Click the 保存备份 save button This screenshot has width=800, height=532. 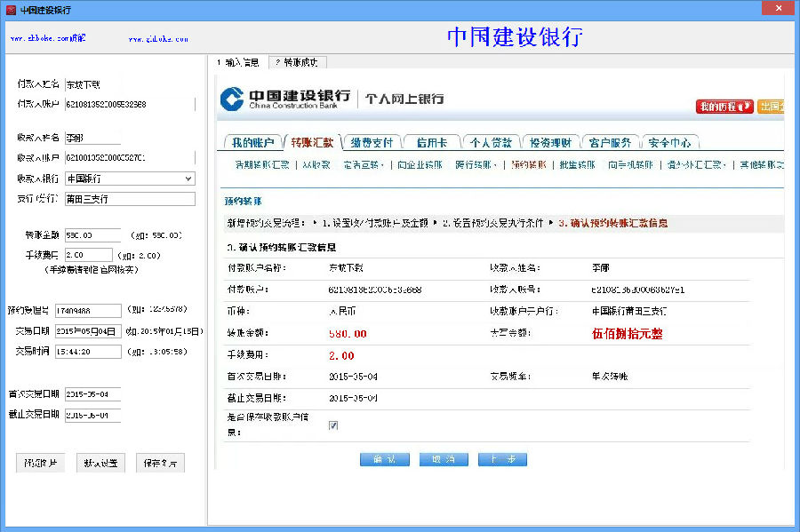159,462
